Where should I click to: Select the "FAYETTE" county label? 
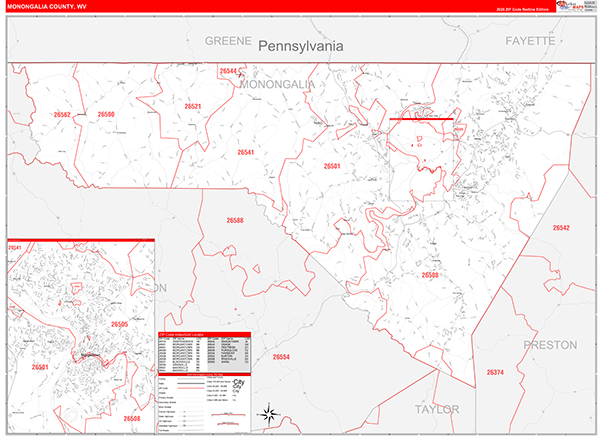pos(530,41)
